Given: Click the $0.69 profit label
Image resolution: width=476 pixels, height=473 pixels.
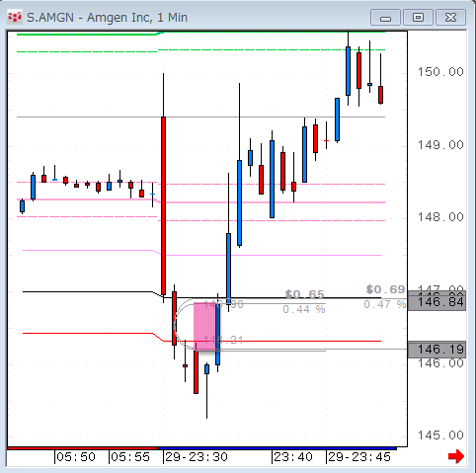Looking at the screenshot, I should coord(385,289).
